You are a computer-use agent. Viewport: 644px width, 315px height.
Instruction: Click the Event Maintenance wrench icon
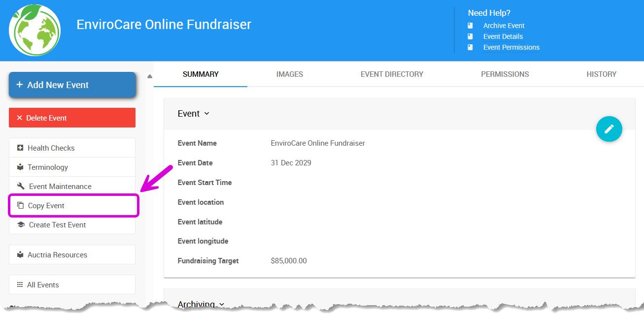[21, 186]
